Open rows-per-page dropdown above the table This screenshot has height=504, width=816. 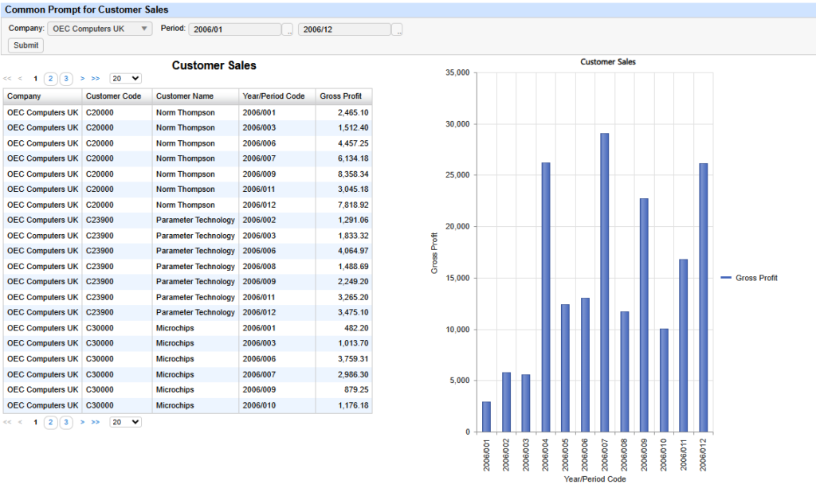pos(125,79)
